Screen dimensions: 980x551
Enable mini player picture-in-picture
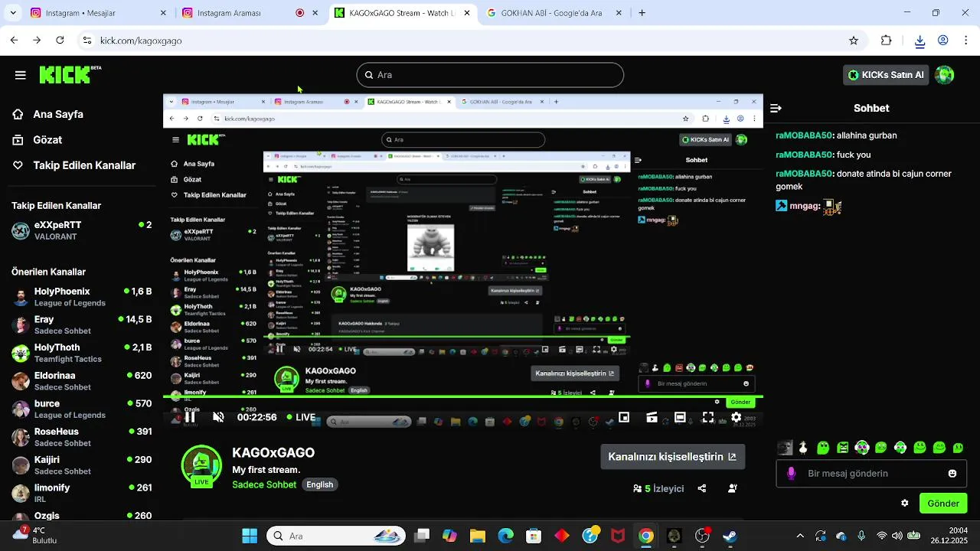pos(624,417)
